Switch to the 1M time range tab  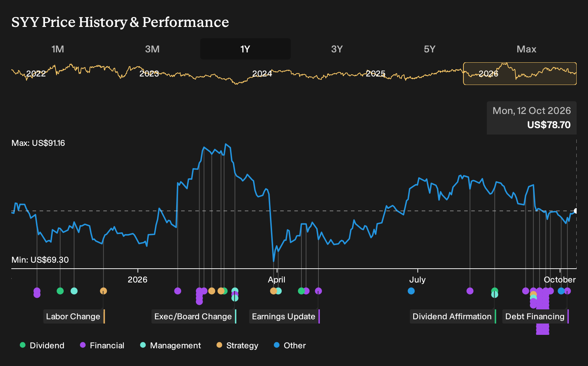point(58,49)
